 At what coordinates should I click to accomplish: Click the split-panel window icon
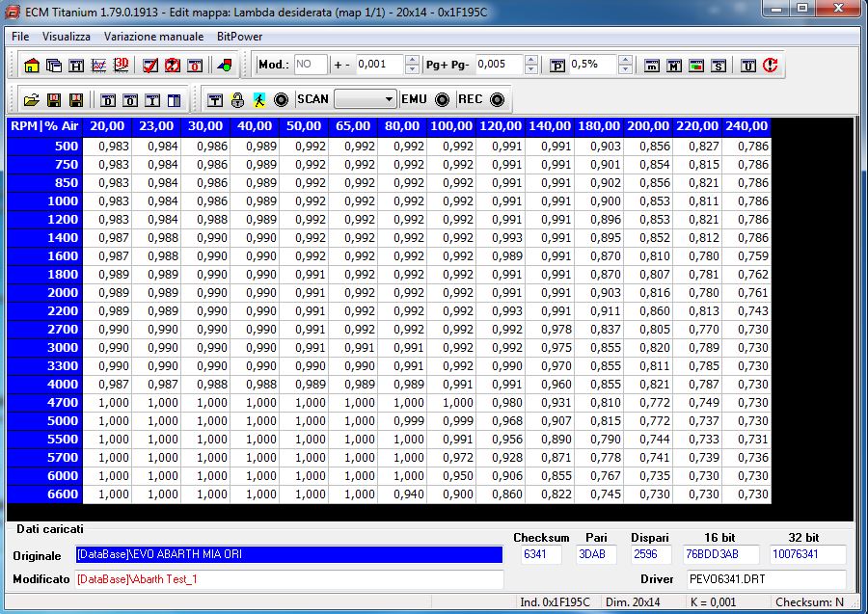(x=175, y=100)
